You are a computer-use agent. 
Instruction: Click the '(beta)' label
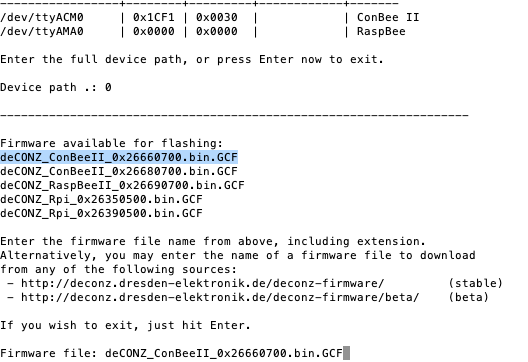click(468, 297)
